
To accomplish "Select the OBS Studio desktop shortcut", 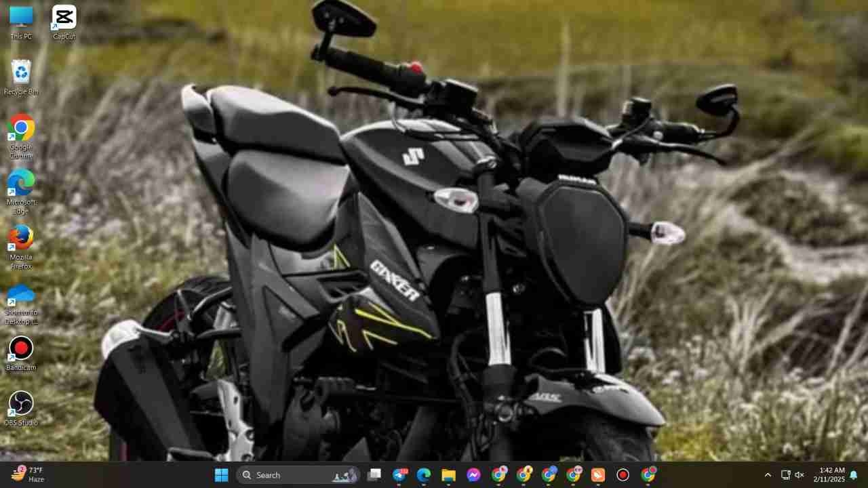I will coord(21,409).
